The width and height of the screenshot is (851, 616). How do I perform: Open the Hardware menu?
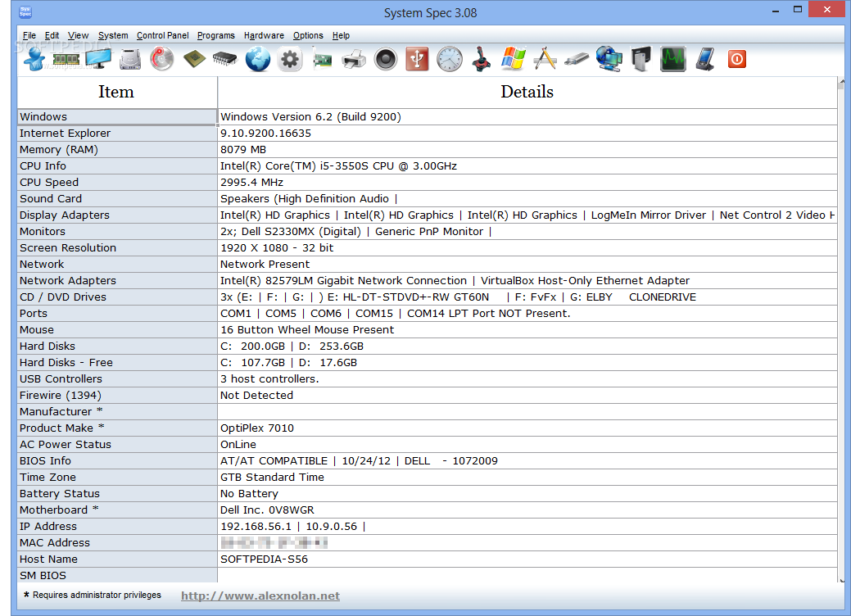[x=264, y=35]
